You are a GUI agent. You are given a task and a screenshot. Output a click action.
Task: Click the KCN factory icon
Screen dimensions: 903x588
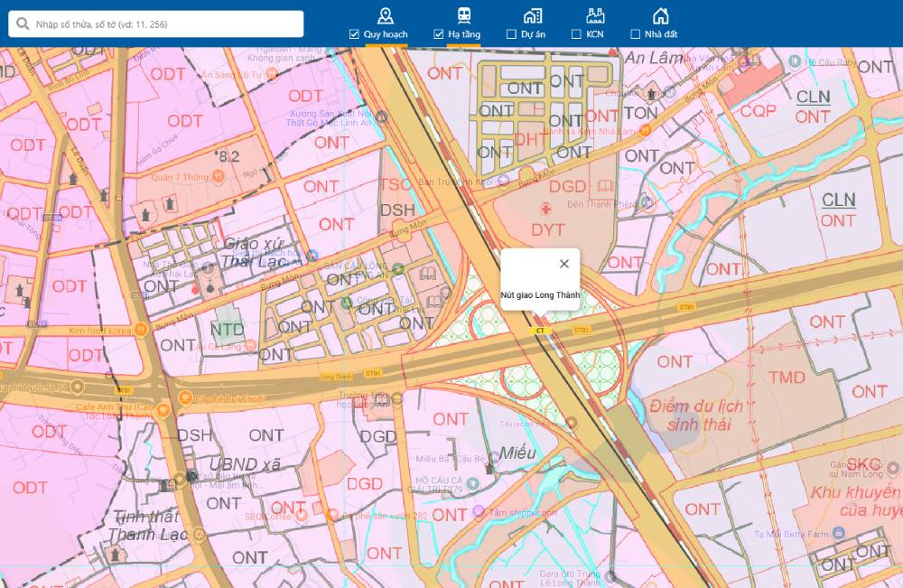pos(594,15)
